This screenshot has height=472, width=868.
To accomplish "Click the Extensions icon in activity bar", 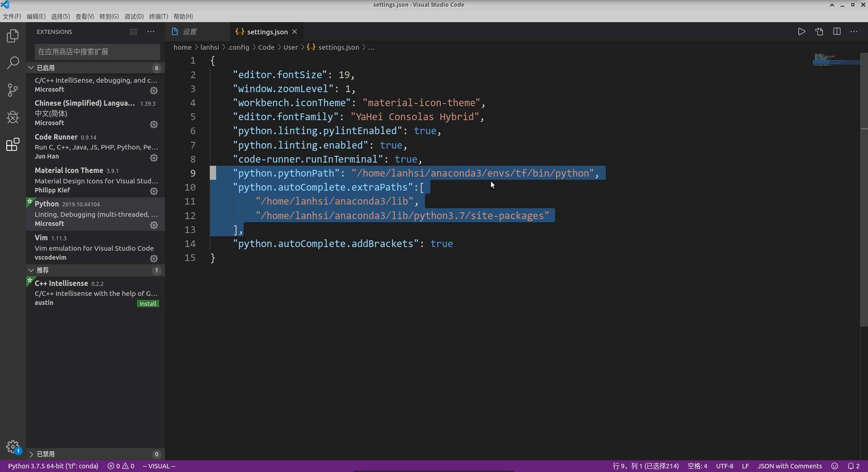I will click(13, 145).
